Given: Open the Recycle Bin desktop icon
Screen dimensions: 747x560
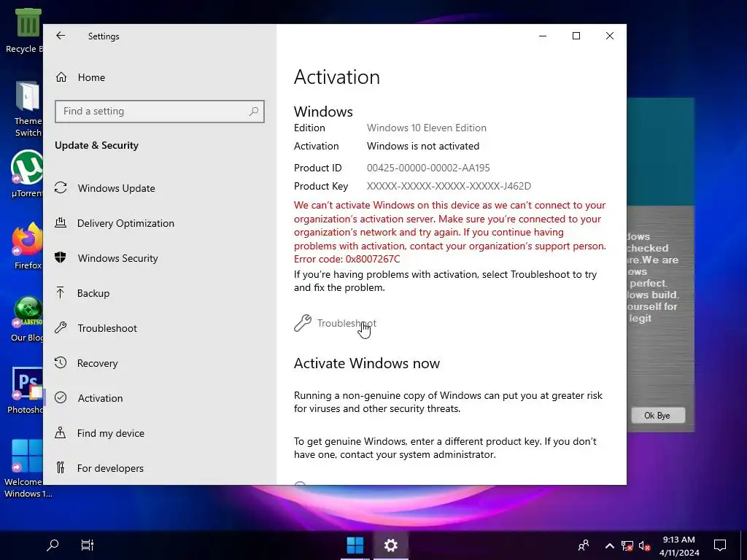Looking at the screenshot, I should click(x=26, y=31).
